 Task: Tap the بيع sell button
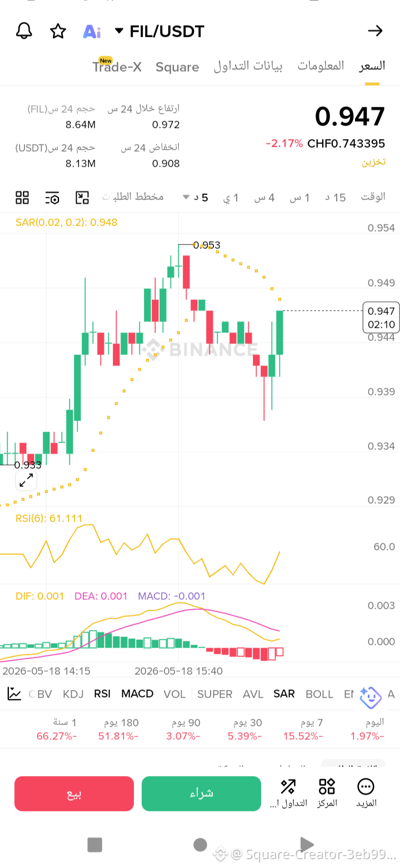tap(74, 794)
